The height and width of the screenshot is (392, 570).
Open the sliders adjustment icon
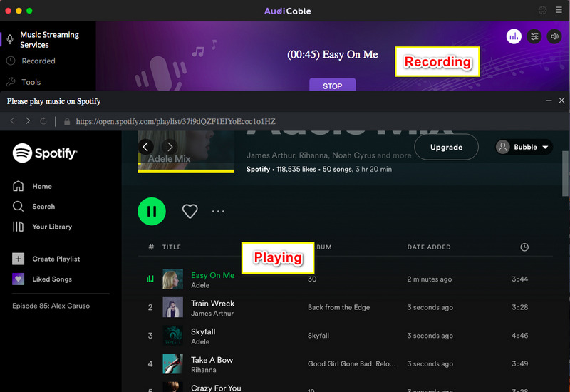(x=534, y=36)
